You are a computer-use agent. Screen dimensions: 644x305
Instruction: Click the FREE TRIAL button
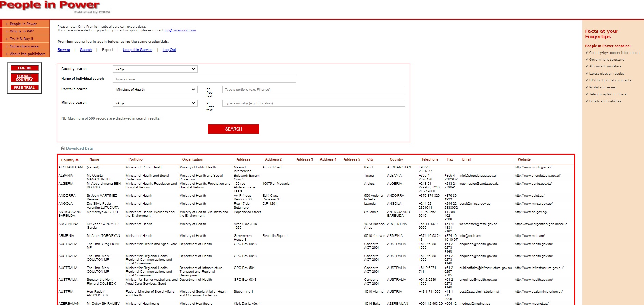24,88
